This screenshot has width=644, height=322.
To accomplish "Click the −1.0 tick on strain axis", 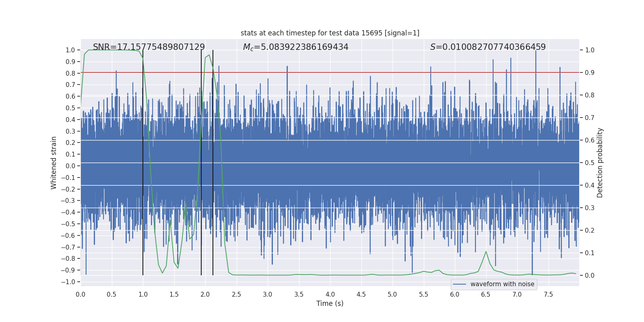I will 68,282.
